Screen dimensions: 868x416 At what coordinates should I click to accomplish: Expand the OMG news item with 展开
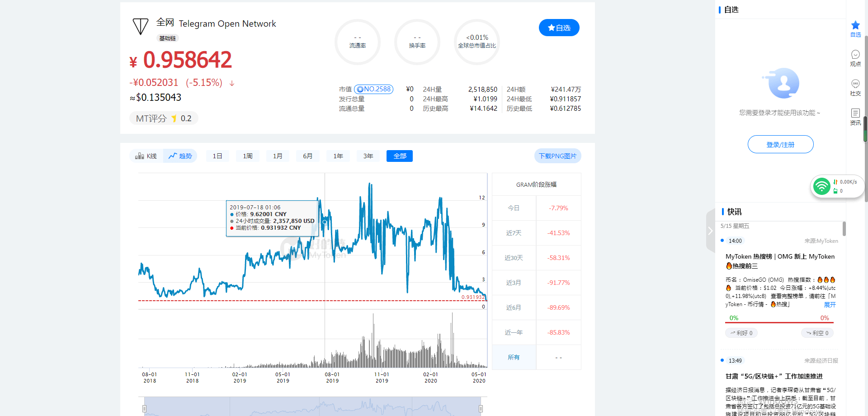click(x=830, y=305)
